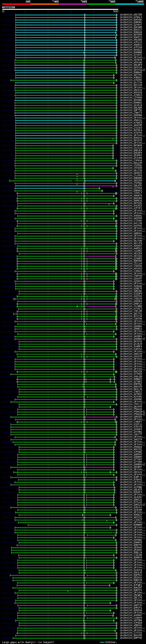Select the UniRef100_Q2V607 label
146x644 pixels.
131,25
